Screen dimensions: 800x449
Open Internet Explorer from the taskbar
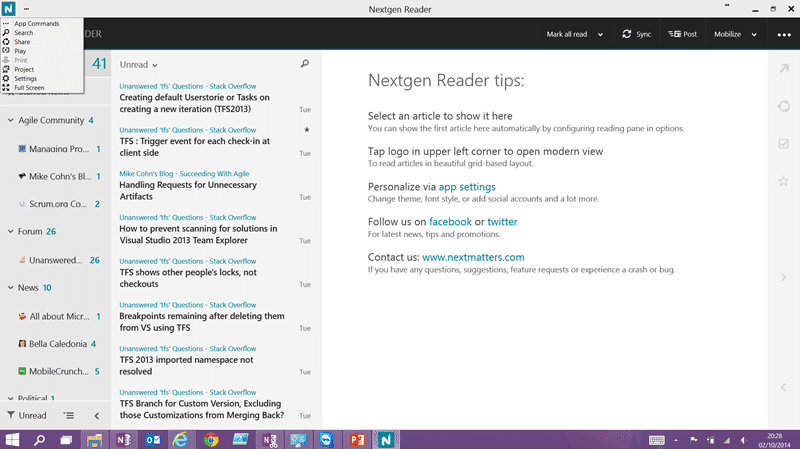coord(181,439)
